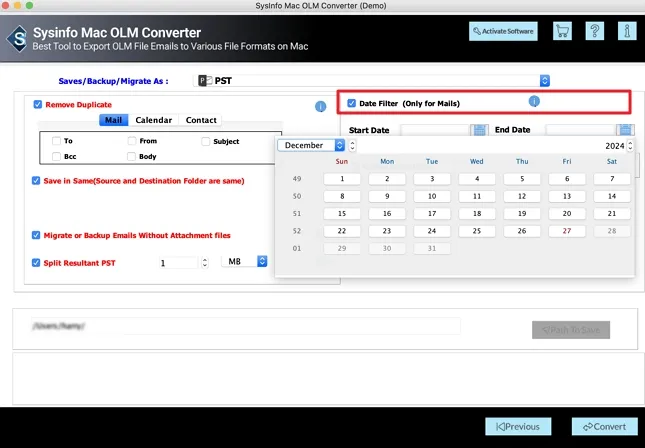This screenshot has height=448, width=645.
Task: Open the MB size unit dropdown
Action: pos(244,262)
